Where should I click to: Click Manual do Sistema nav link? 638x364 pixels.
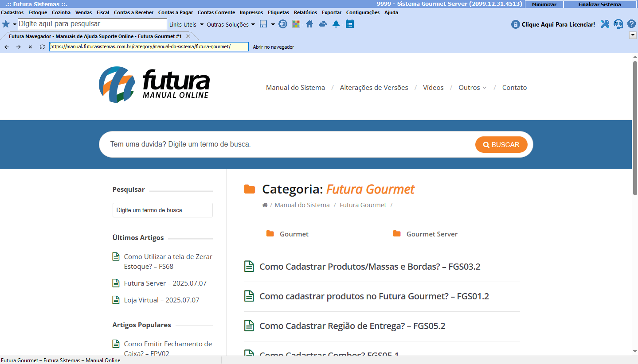(295, 88)
